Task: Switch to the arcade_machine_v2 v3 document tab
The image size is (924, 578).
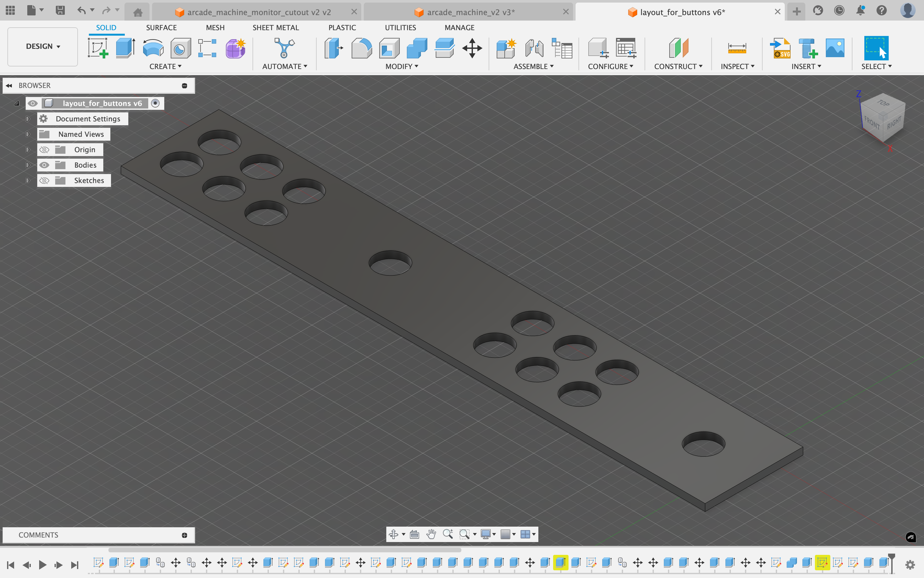Action: click(470, 12)
